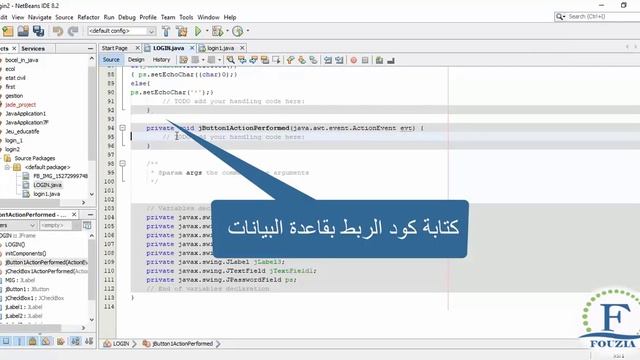Toggle bookmark on current line
Screen dimensions: 640x360
pyautogui.click(x=313, y=60)
